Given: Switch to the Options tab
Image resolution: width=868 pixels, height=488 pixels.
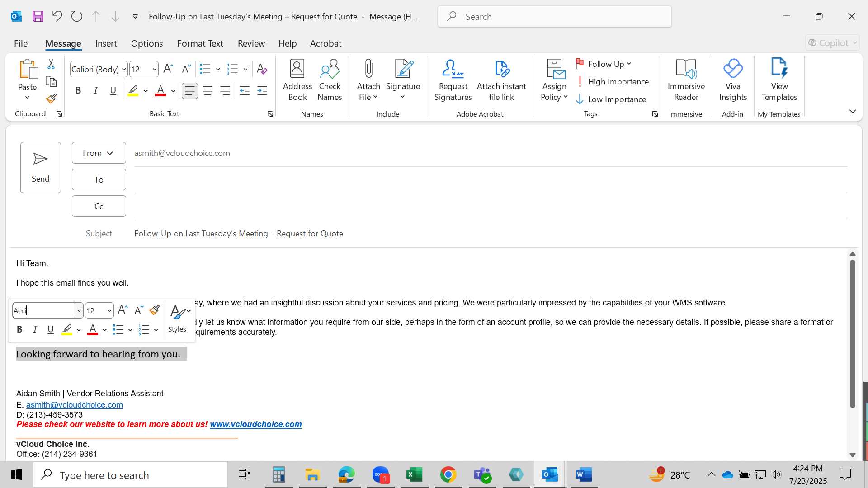Looking at the screenshot, I should 147,43.
